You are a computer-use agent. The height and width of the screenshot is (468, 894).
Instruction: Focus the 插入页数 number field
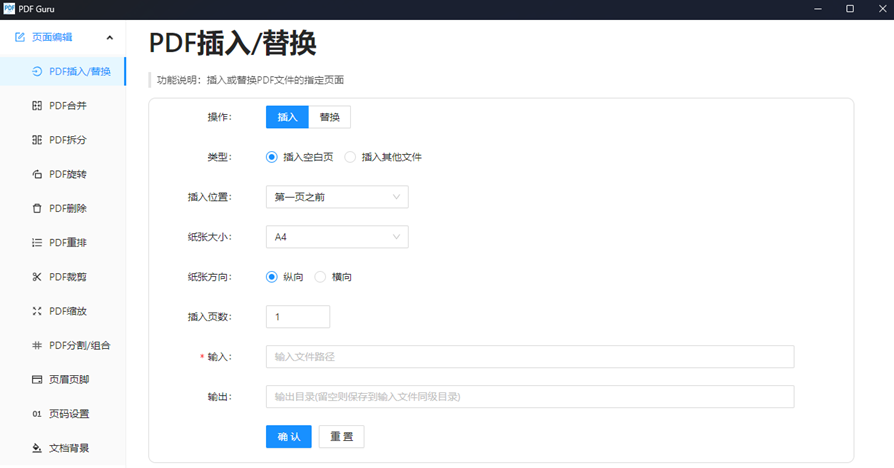click(297, 317)
